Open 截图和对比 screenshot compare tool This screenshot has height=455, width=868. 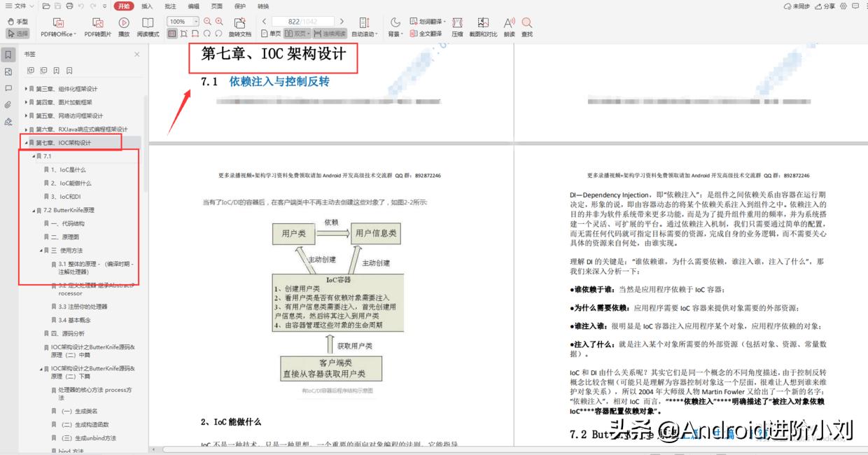(483, 28)
